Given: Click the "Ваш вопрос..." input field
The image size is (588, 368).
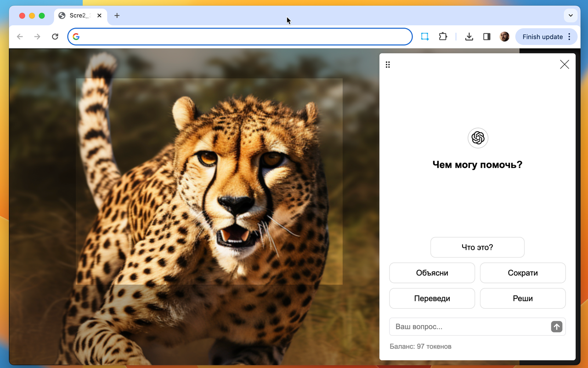Looking at the screenshot, I should [469, 327].
